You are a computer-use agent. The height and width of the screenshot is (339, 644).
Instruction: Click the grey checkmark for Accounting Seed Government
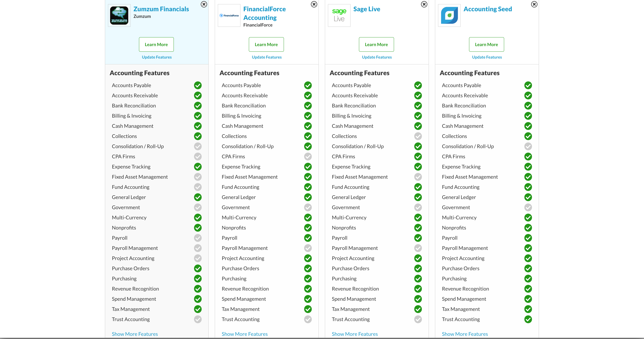(x=528, y=207)
